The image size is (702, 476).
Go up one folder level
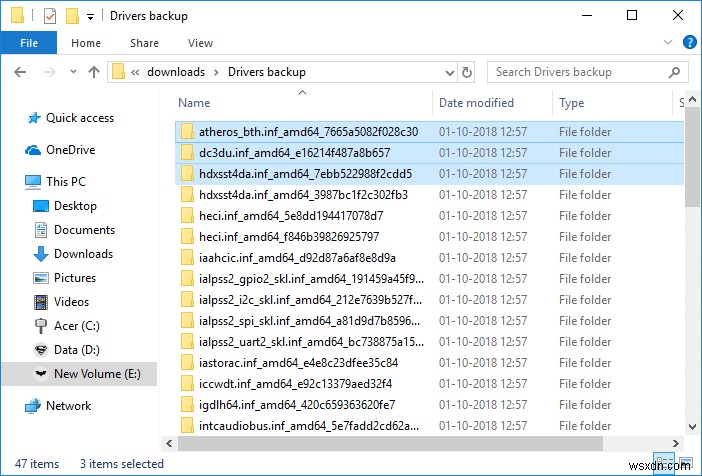[94, 72]
